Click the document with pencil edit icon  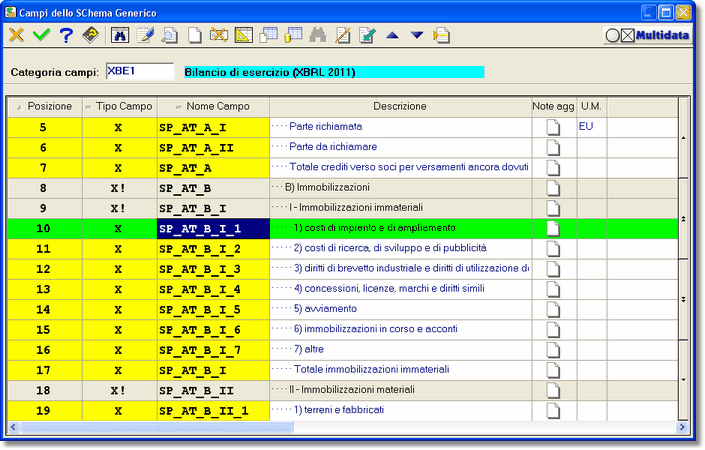point(343,35)
